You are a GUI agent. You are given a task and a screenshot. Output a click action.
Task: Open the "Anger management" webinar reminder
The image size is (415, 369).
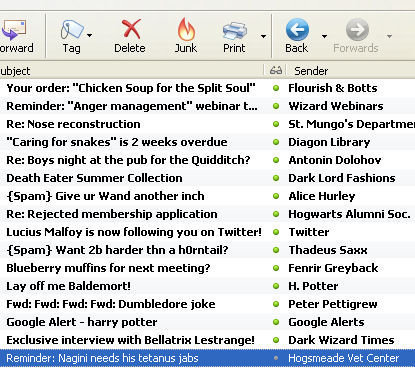[132, 106]
